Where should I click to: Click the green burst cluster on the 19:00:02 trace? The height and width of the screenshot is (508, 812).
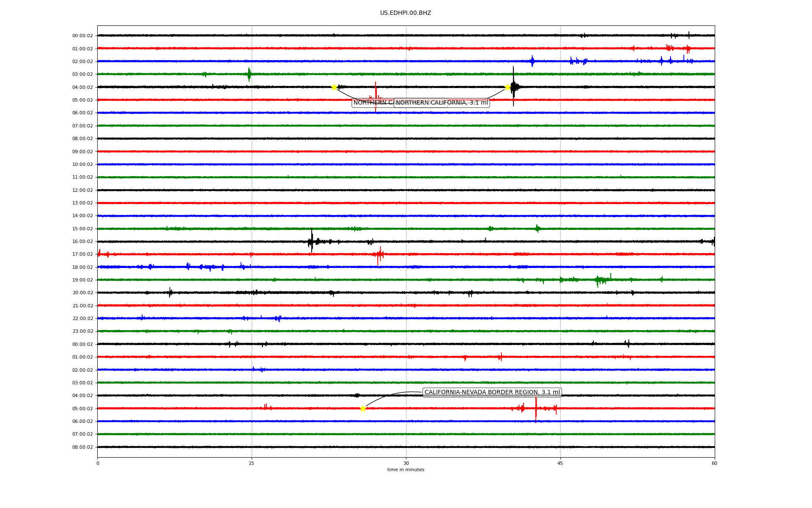coord(601,280)
